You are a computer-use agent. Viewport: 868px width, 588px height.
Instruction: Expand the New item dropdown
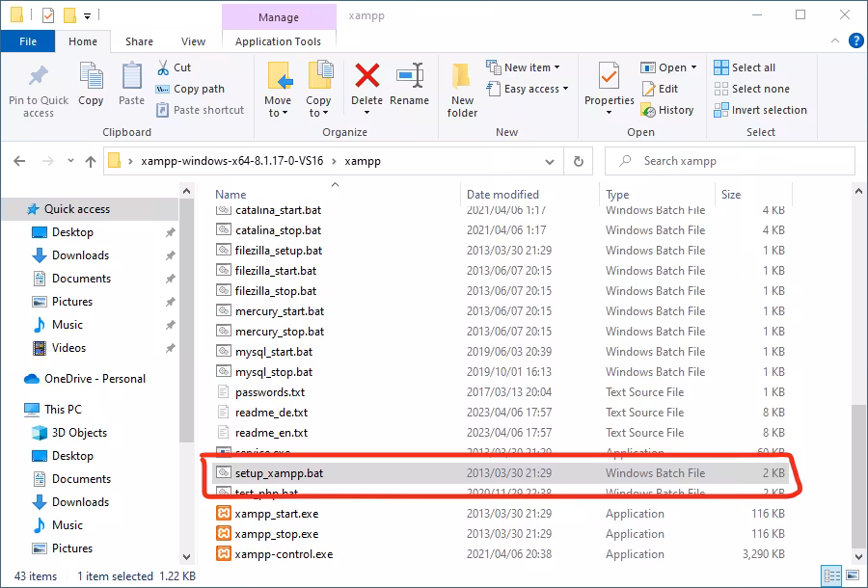(x=556, y=67)
